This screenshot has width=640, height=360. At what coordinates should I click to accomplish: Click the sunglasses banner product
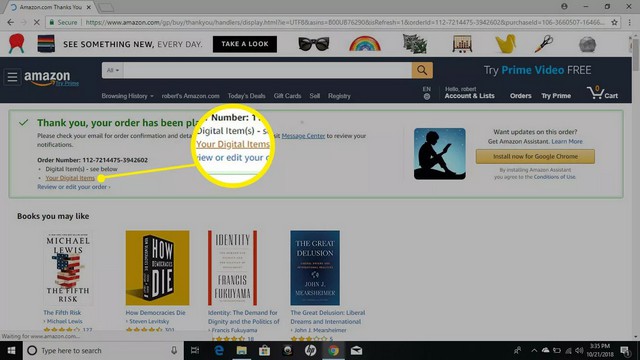click(x=313, y=44)
